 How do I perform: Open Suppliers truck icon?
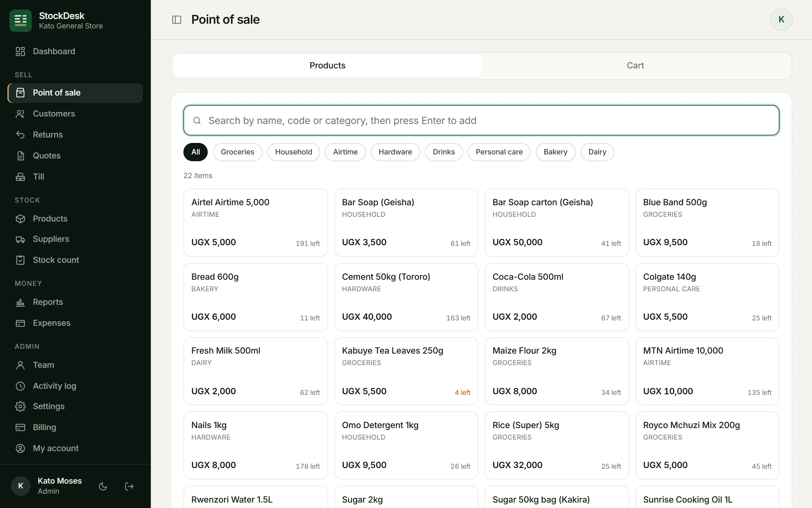point(20,239)
